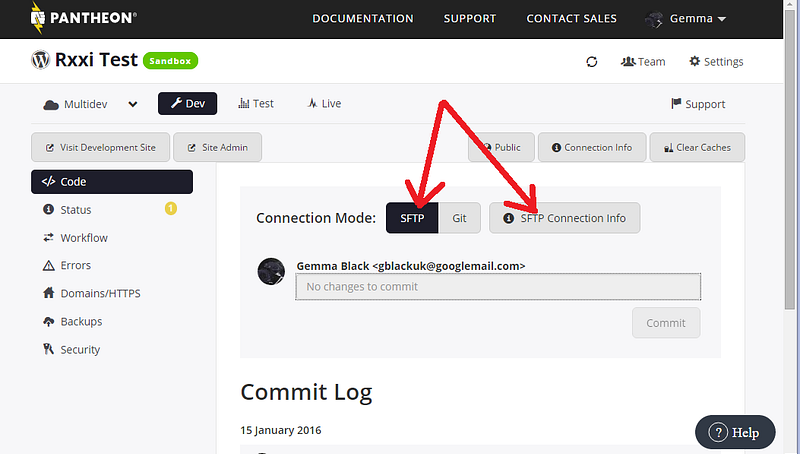Image resolution: width=800 pixels, height=454 pixels.
Task: Open SUPPORT in top navigation
Action: coord(469,18)
